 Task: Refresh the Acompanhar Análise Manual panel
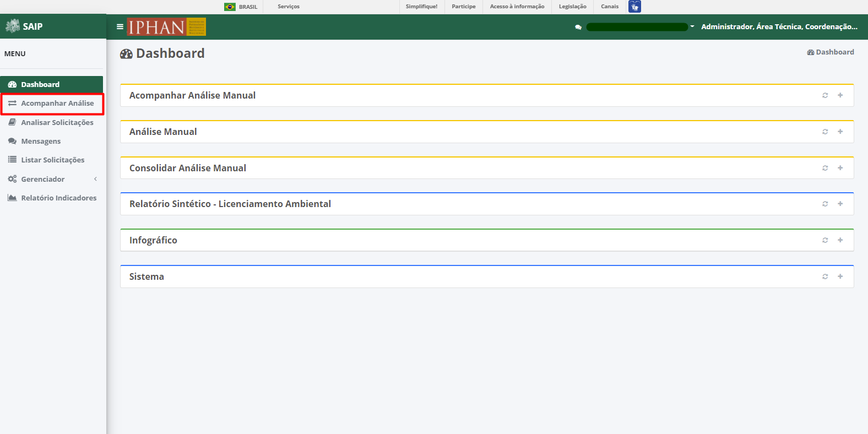[825, 95]
